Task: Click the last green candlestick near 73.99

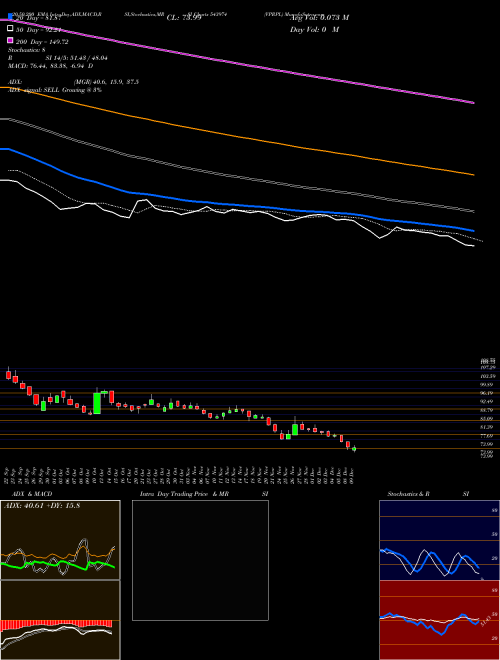Action: point(354,449)
